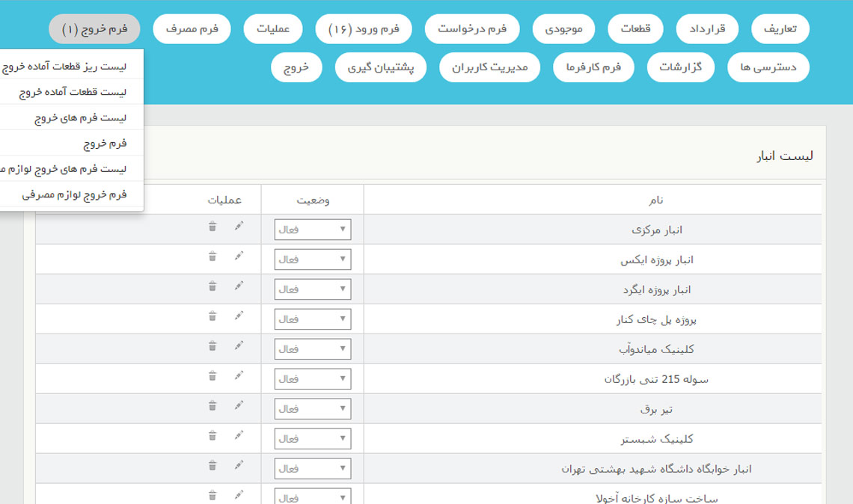The image size is (853, 504).
Task: Click the وضعیت column header
Action: pos(313,200)
